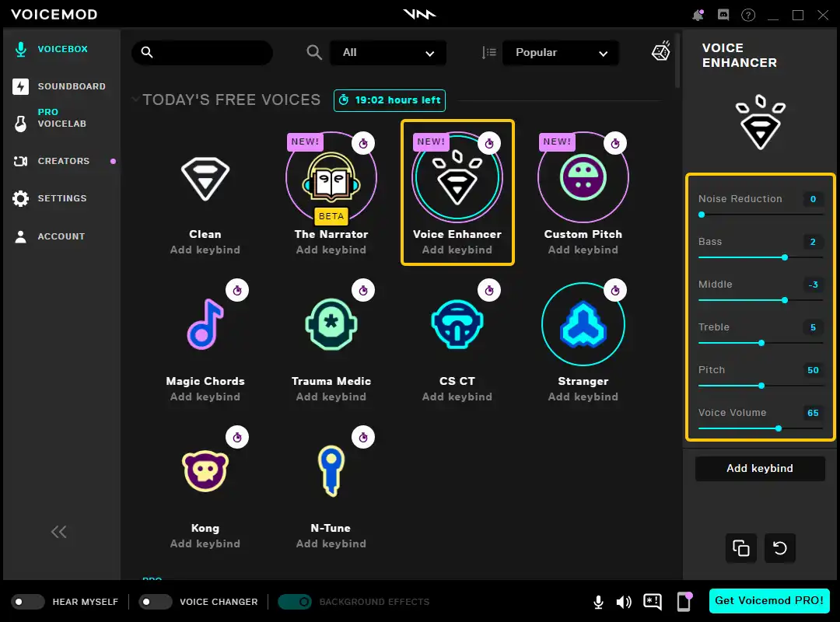Click the timer badge on Custom Pitch
Screen dimensions: 840x622
coord(615,144)
